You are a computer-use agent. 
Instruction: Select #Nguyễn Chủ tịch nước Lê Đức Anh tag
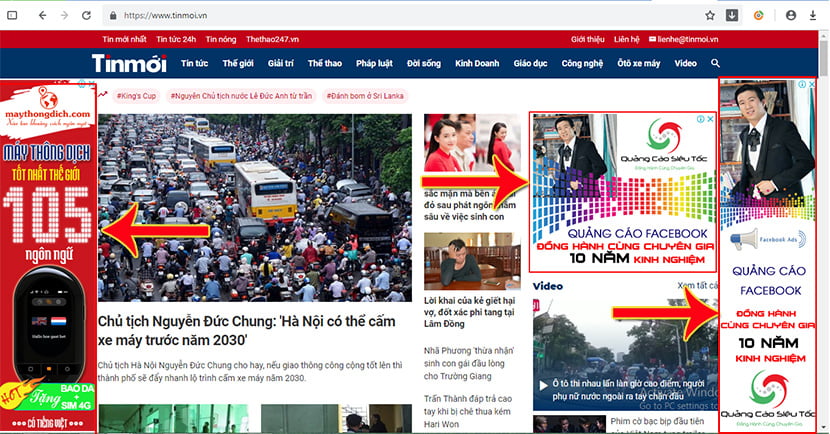(241, 96)
